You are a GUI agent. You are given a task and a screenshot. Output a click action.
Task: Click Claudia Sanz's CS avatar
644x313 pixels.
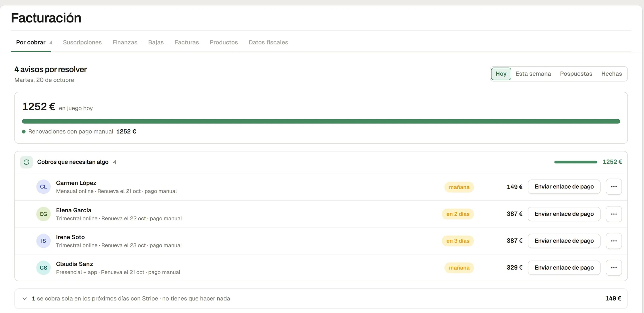(43, 268)
